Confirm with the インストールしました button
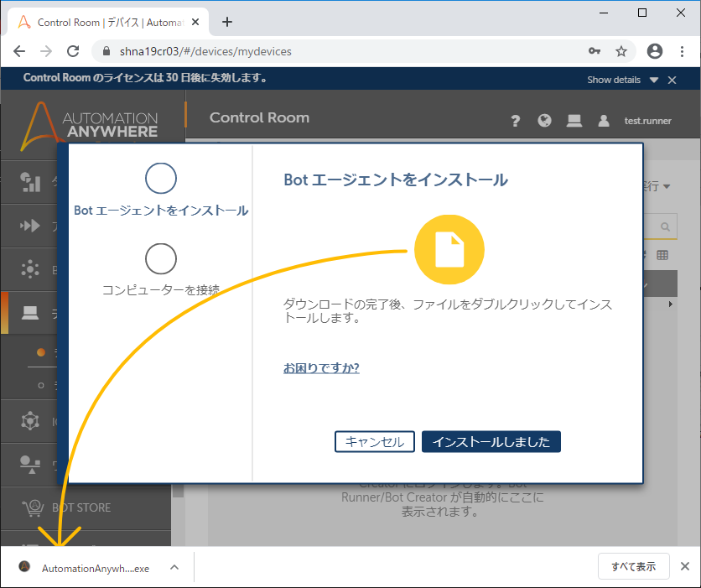Screen dimensions: 701x588 click(x=491, y=442)
